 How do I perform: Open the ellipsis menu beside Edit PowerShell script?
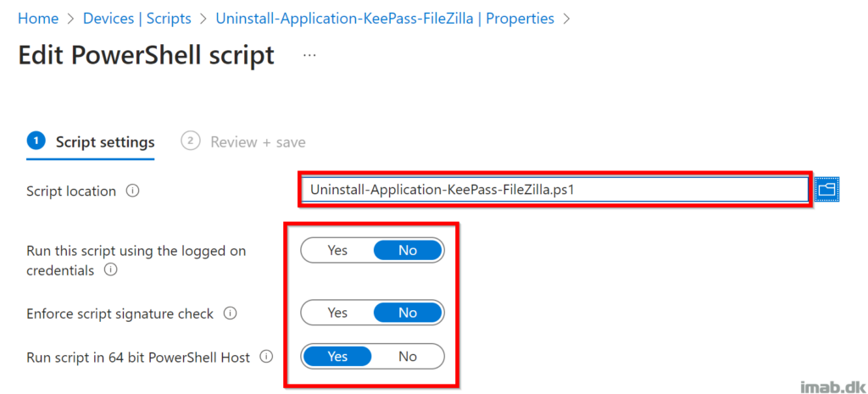pos(309,55)
